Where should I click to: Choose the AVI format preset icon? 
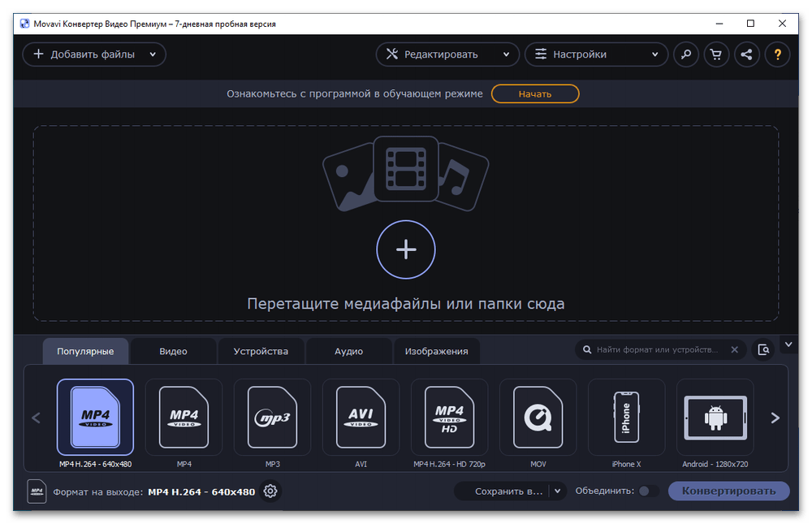click(361, 418)
